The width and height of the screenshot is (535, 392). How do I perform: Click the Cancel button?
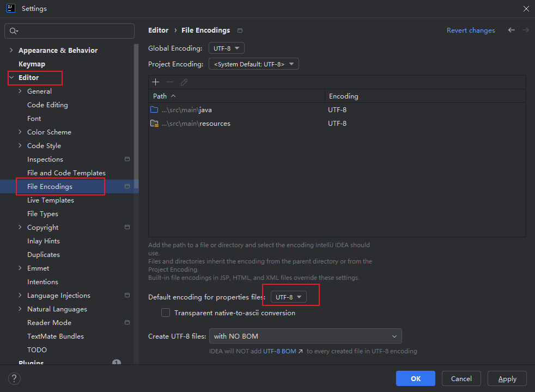[461, 378]
